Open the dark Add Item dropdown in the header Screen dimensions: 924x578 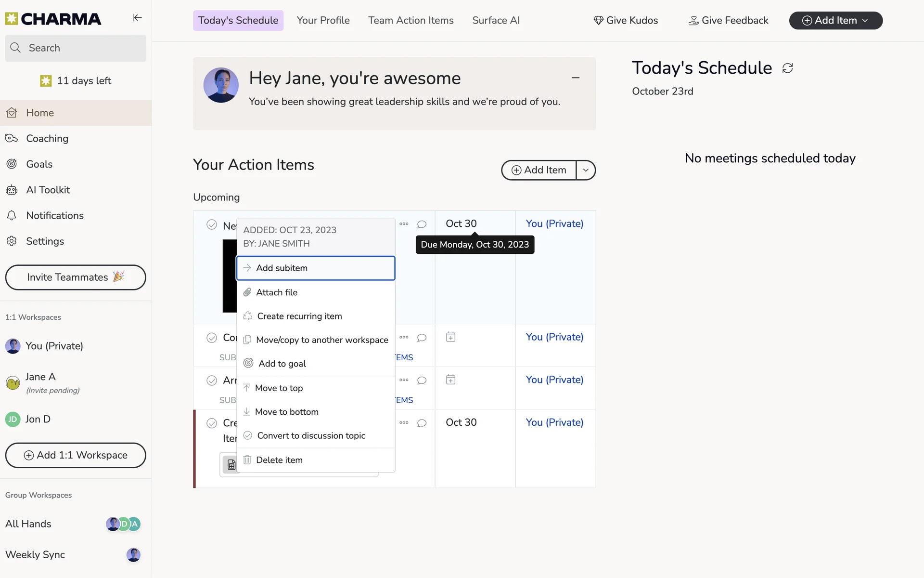point(835,20)
